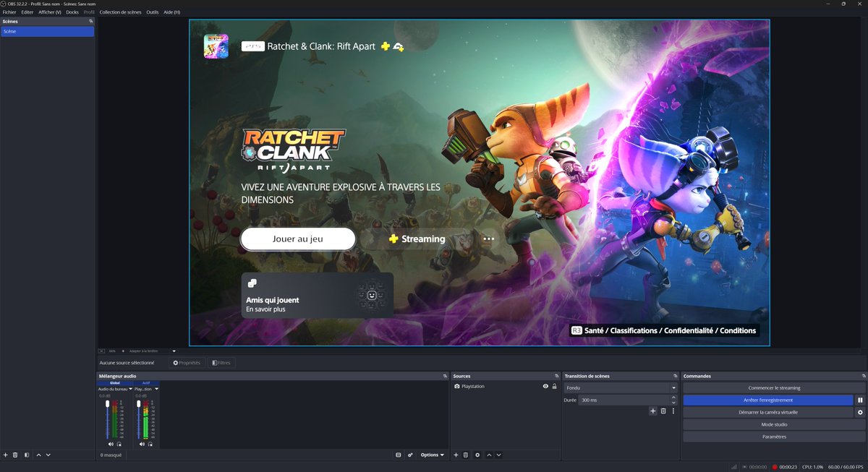The height and width of the screenshot is (472, 868).
Task: Open the Afficher (V) menu
Action: 50,12
